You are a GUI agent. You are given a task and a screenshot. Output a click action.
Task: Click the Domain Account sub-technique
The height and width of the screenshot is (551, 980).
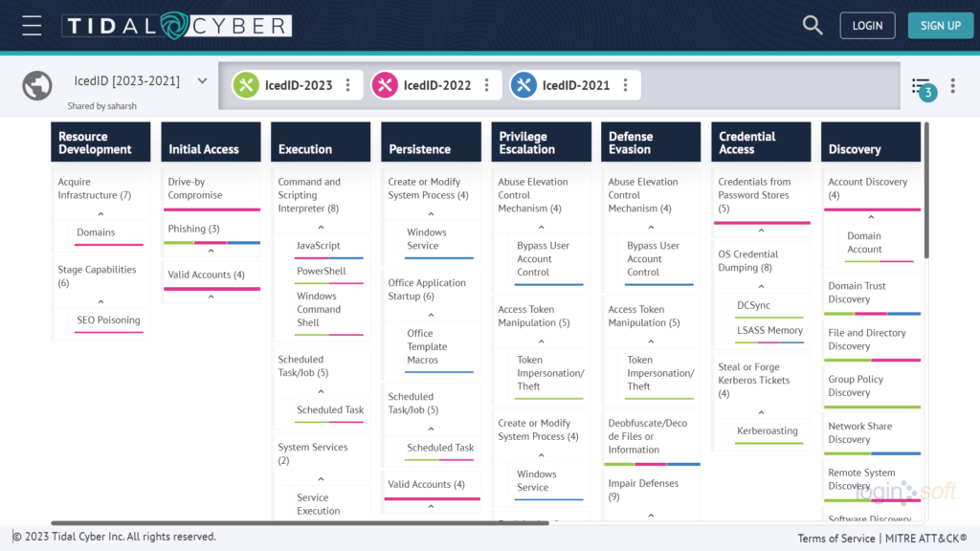[864, 242]
